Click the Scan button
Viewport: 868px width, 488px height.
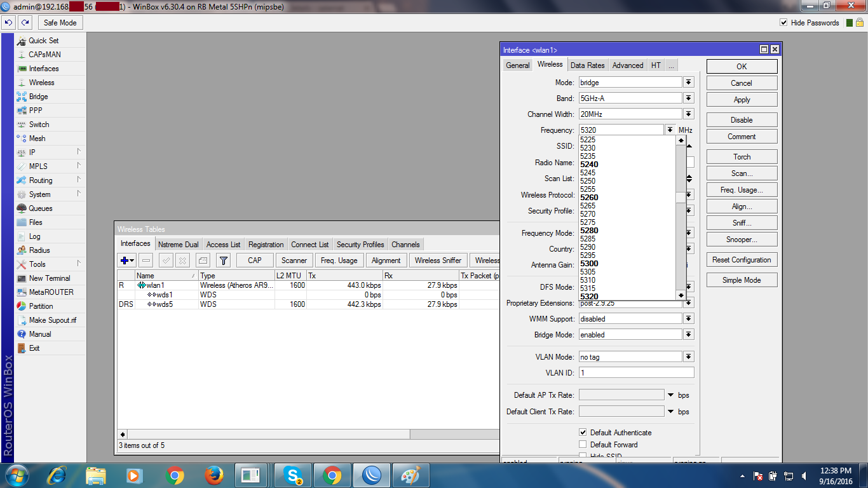click(741, 173)
